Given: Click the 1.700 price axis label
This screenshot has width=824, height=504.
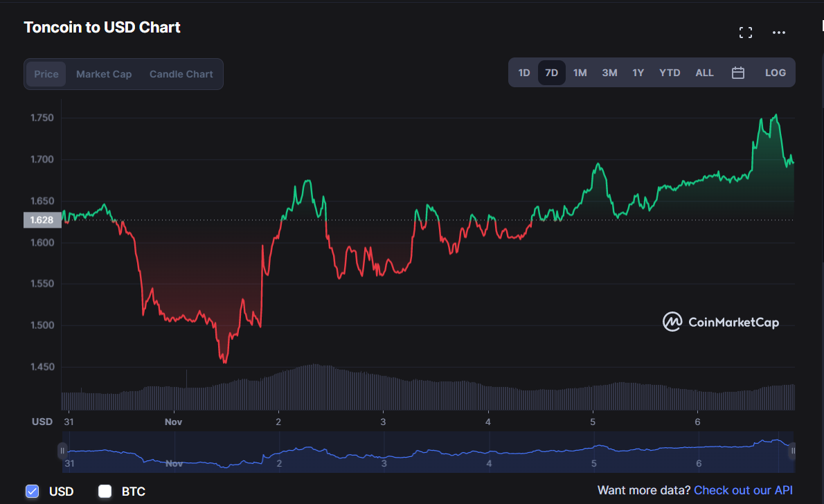Looking at the screenshot, I should click(42, 159).
